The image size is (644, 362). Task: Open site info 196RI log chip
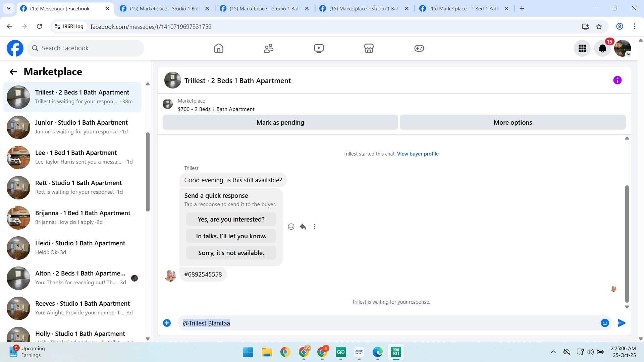click(69, 26)
